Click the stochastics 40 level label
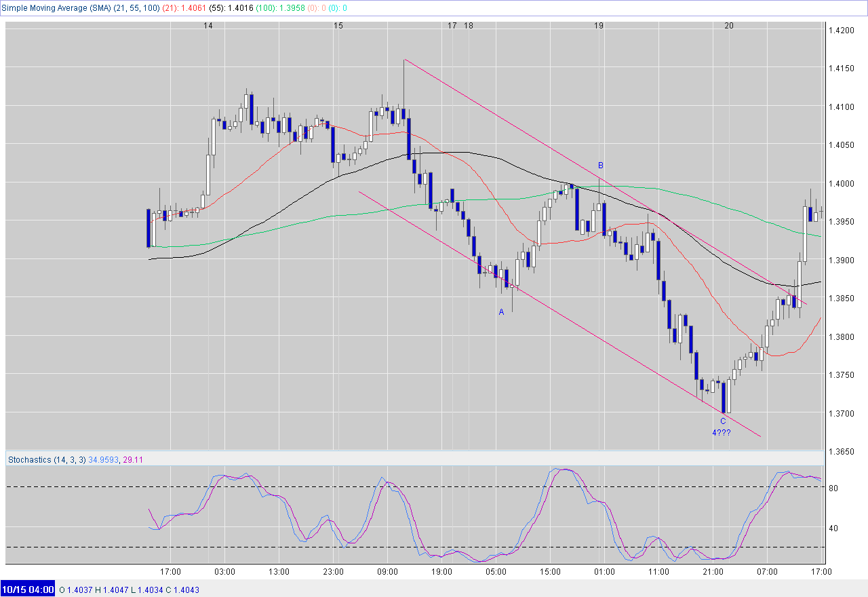The width and height of the screenshot is (868, 597). point(833,528)
